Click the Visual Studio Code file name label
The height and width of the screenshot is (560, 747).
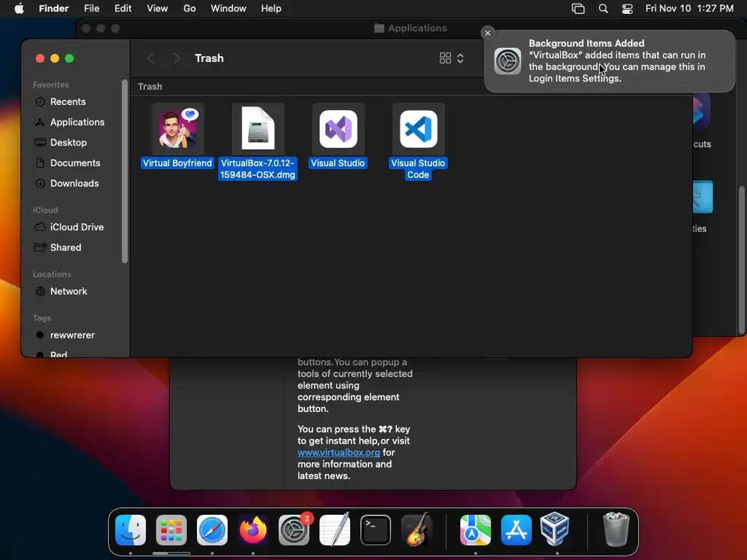click(x=418, y=168)
